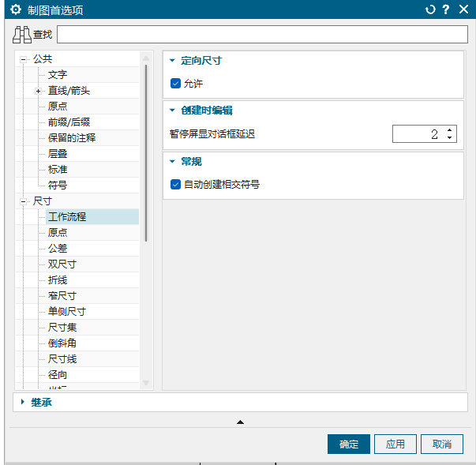The image size is (476, 465).
Task: Collapse the 定向尺寸 section
Action: click(x=172, y=61)
